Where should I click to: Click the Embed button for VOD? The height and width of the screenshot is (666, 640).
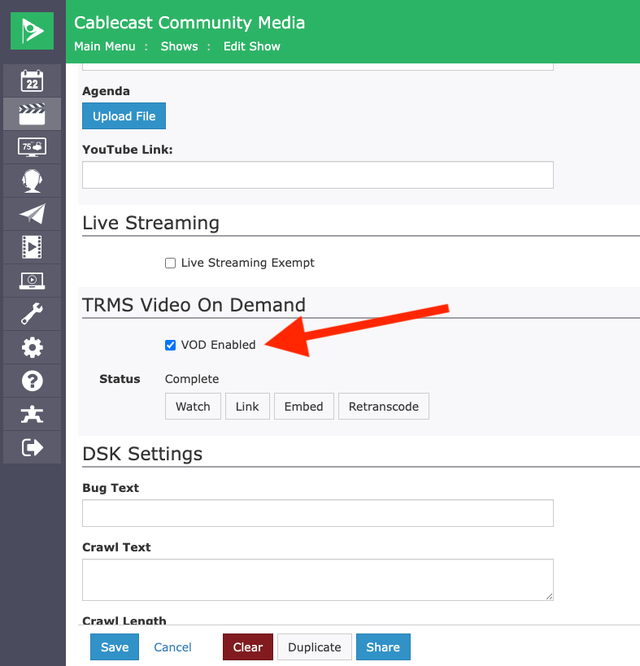[x=304, y=406]
